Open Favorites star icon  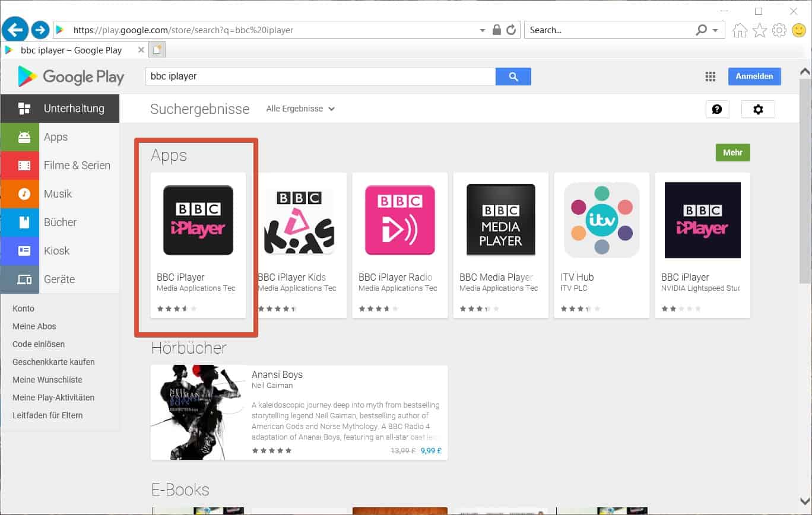tap(760, 30)
